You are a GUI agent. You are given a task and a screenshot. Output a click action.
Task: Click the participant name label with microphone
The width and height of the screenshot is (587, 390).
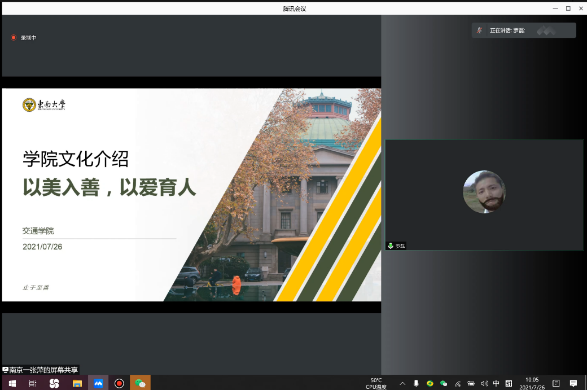click(396, 246)
